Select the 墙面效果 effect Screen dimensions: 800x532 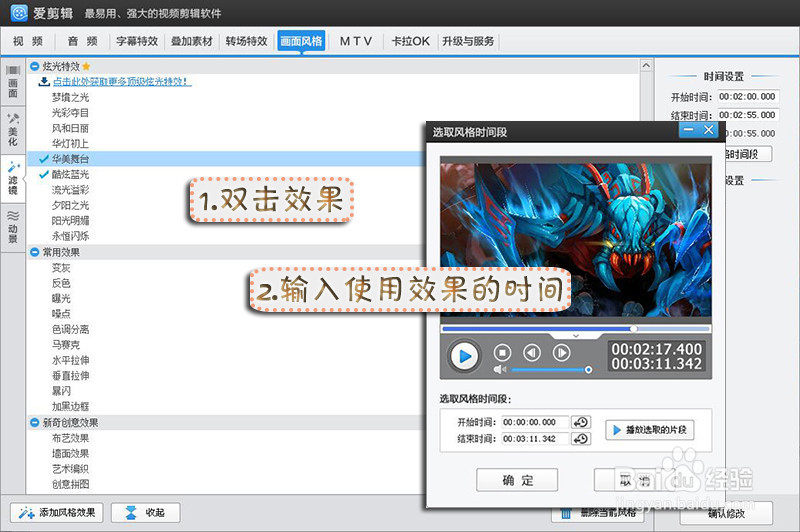tap(70, 453)
